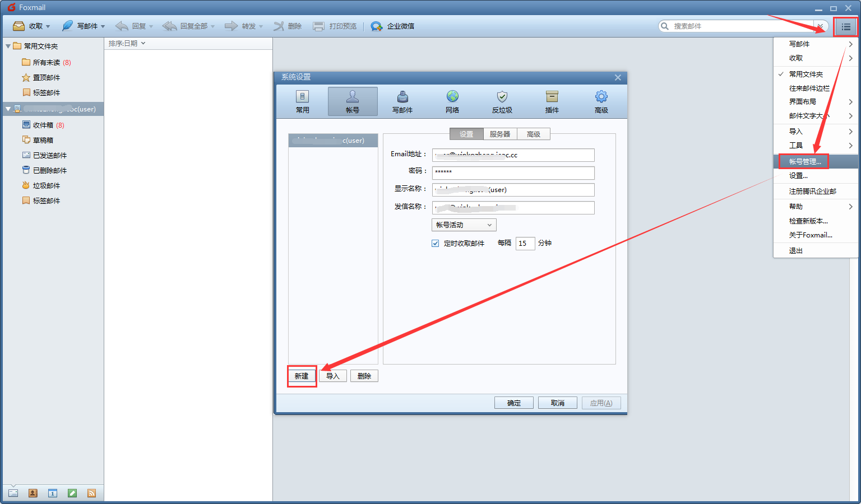861x504 pixels.
Task: Open the 帐号活动 dropdown
Action: tap(464, 225)
